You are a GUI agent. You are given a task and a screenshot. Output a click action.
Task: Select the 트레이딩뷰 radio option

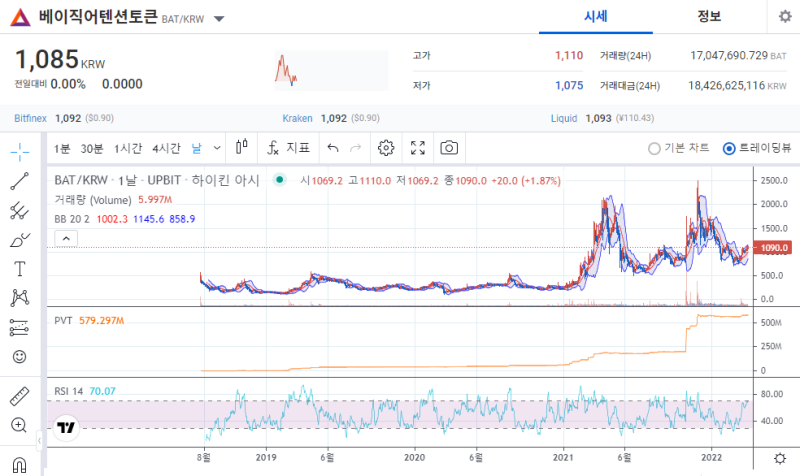click(757, 148)
